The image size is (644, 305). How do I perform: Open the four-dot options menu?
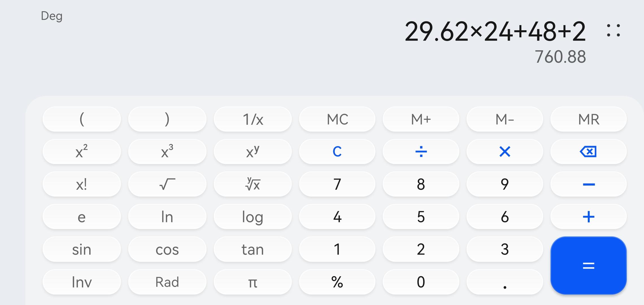(613, 30)
